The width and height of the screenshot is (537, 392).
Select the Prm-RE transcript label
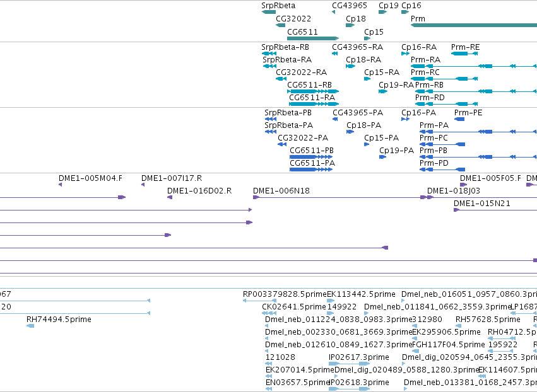pos(466,47)
